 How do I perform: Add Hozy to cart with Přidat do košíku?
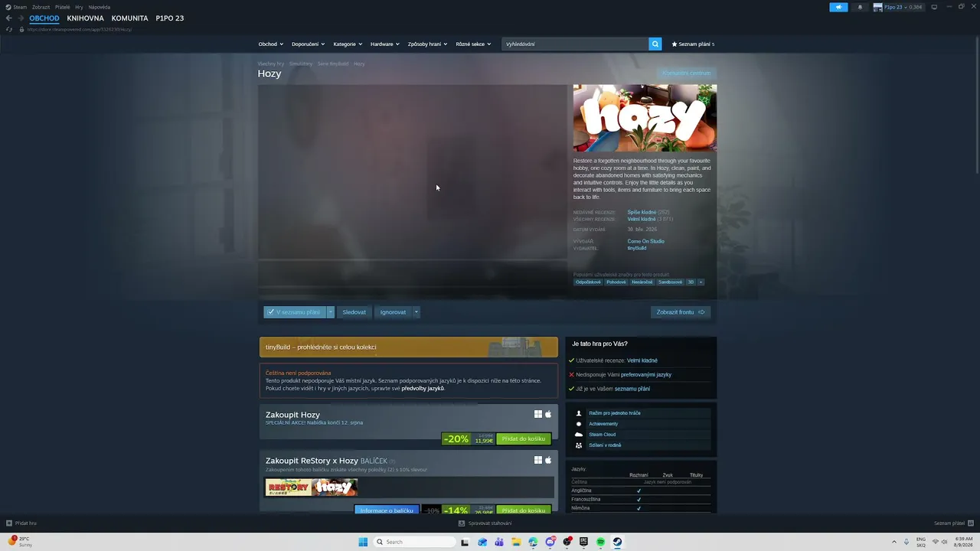(524, 439)
